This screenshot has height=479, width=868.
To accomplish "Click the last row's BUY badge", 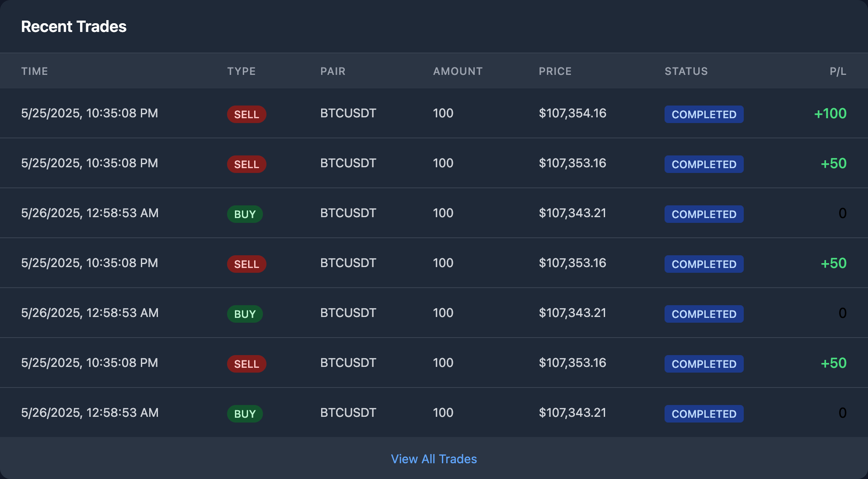I will coord(245,414).
